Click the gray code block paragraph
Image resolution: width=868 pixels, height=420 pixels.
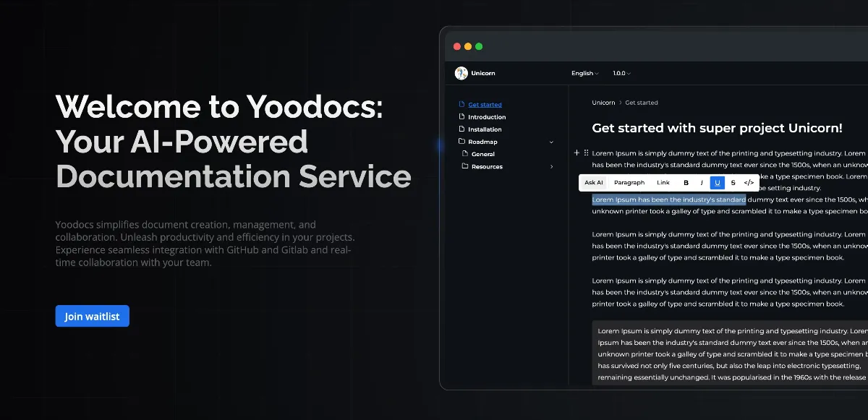(730, 354)
